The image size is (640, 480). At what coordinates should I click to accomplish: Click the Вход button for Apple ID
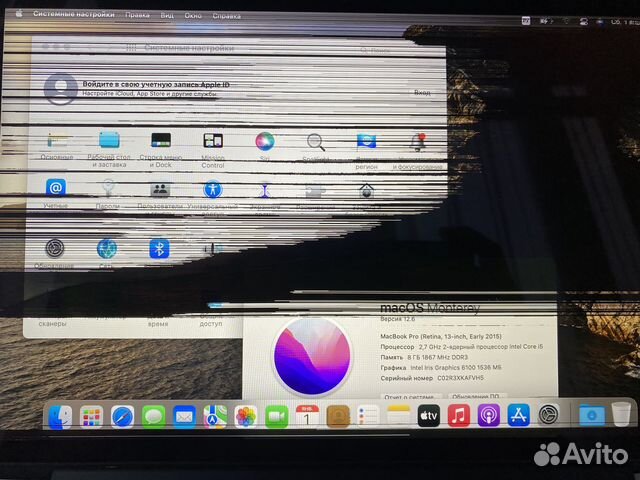[422, 93]
